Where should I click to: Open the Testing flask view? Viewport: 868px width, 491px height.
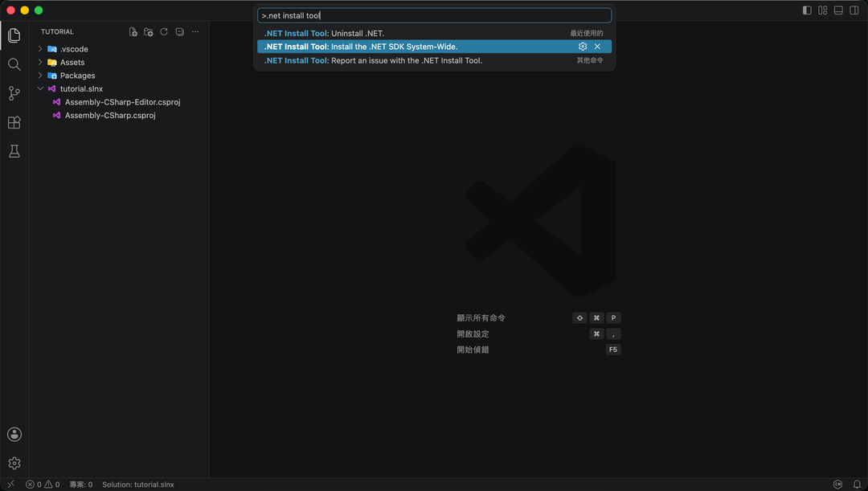(14, 151)
